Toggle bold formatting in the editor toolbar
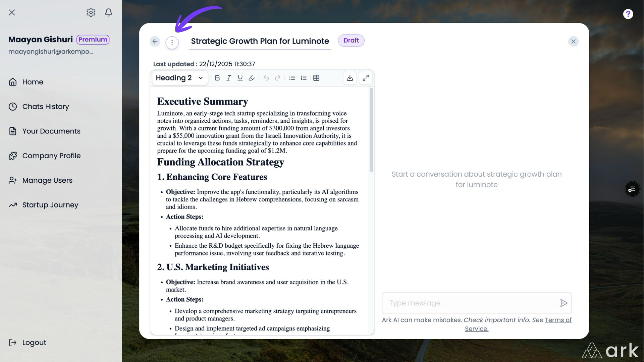644x362 pixels. [217, 78]
